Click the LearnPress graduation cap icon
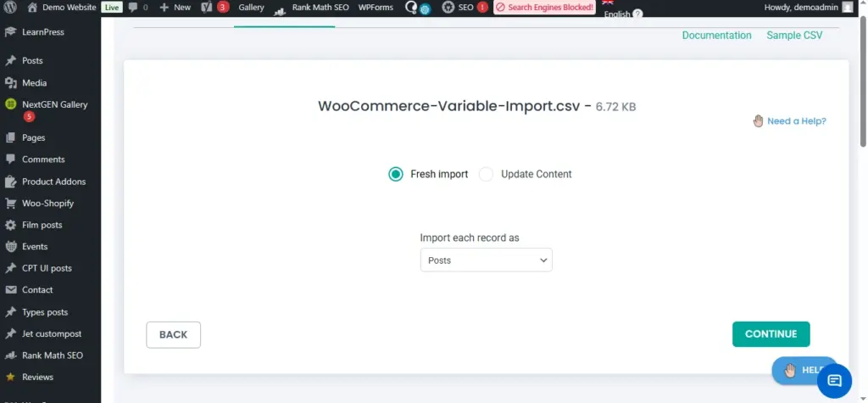The image size is (868, 403). click(x=10, y=32)
